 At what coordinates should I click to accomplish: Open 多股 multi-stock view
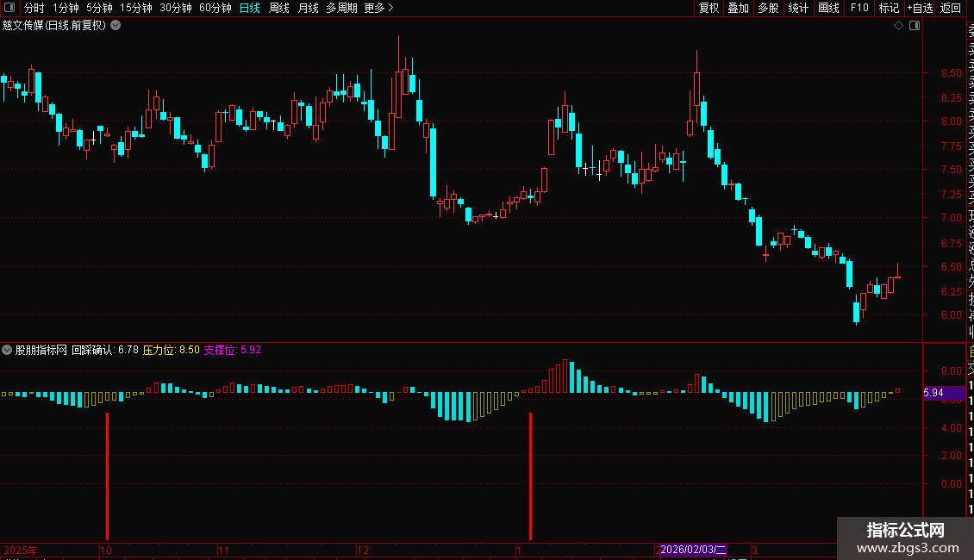[768, 8]
